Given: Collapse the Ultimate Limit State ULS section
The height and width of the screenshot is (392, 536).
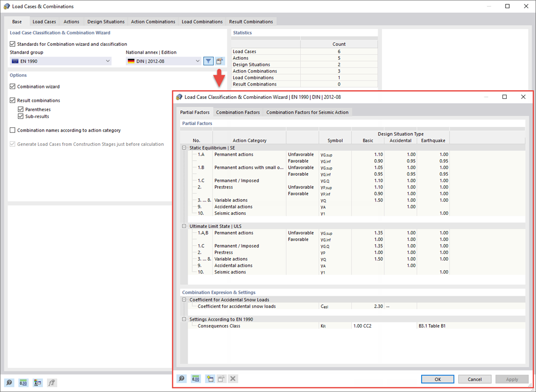Looking at the screenshot, I should [183, 226].
